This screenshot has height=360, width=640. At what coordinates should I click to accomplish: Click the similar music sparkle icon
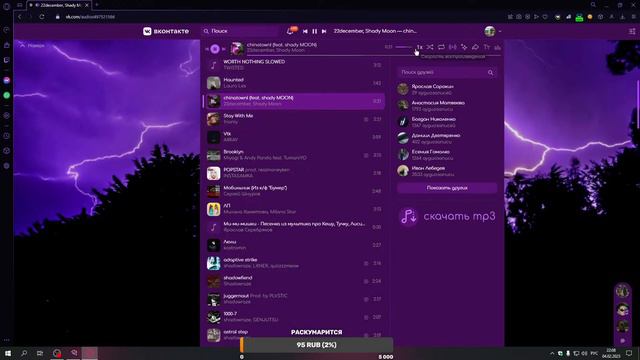(464, 47)
